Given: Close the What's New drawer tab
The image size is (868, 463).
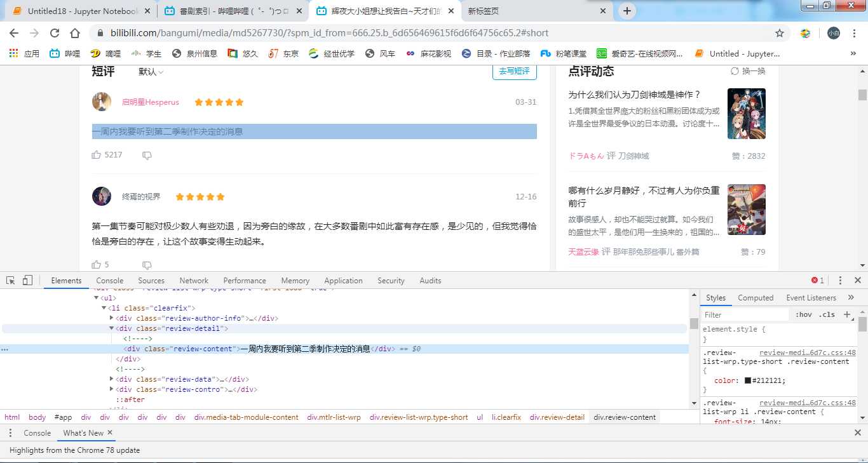Looking at the screenshot, I should [x=110, y=433].
